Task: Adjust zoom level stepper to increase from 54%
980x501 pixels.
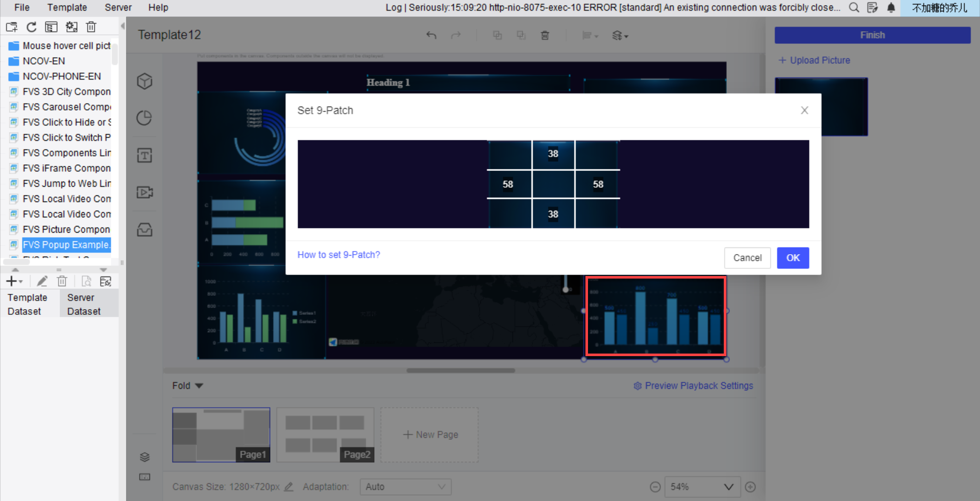Action: click(750, 487)
